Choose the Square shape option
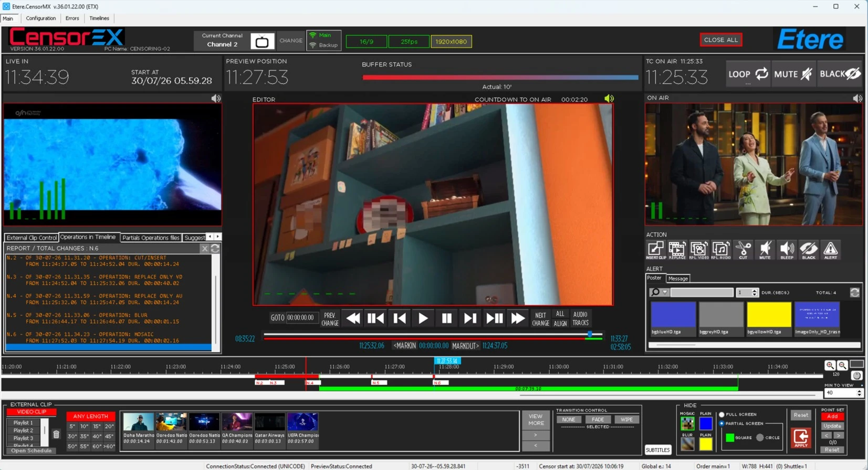 click(730, 437)
